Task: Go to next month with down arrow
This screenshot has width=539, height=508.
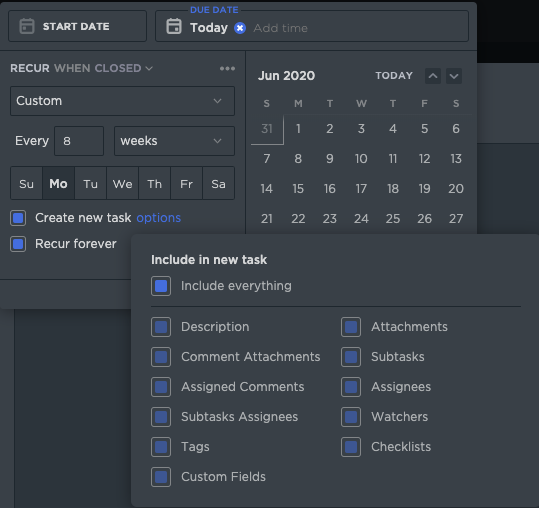Action: pos(454,76)
